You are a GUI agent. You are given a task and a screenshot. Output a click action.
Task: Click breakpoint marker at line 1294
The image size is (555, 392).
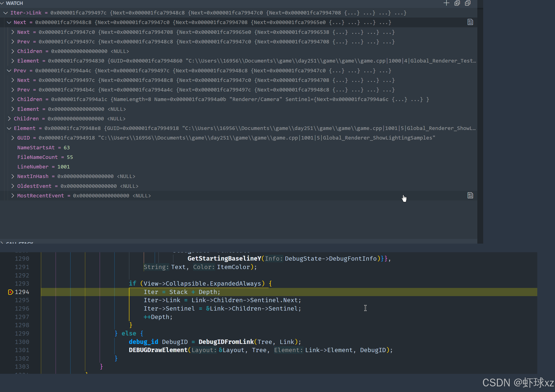click(x=10, y=292)
